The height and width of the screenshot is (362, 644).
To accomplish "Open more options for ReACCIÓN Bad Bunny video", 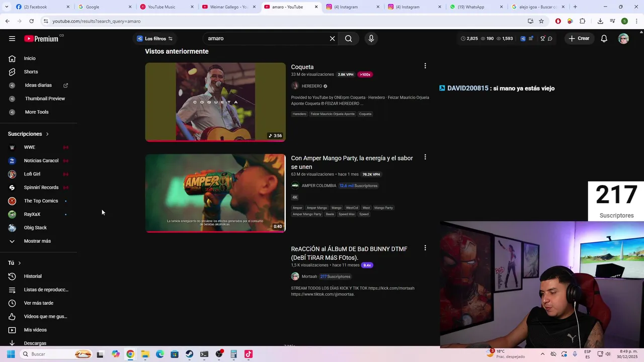I will click(x=425, y=248).
